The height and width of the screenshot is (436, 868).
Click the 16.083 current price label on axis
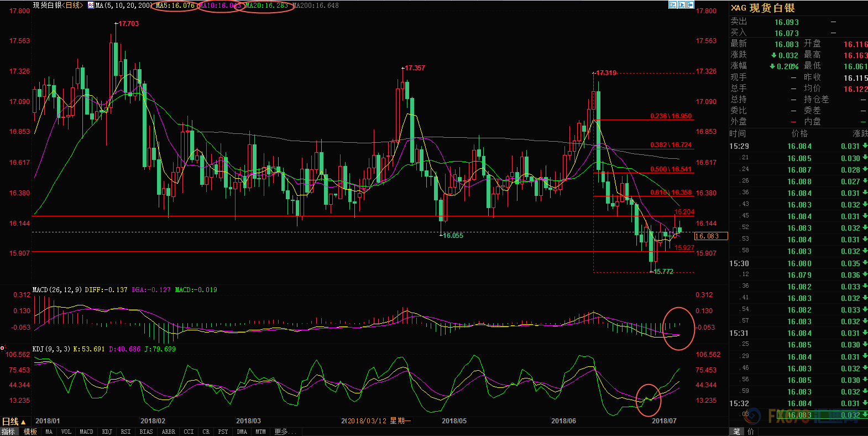[x=710, y=236]
